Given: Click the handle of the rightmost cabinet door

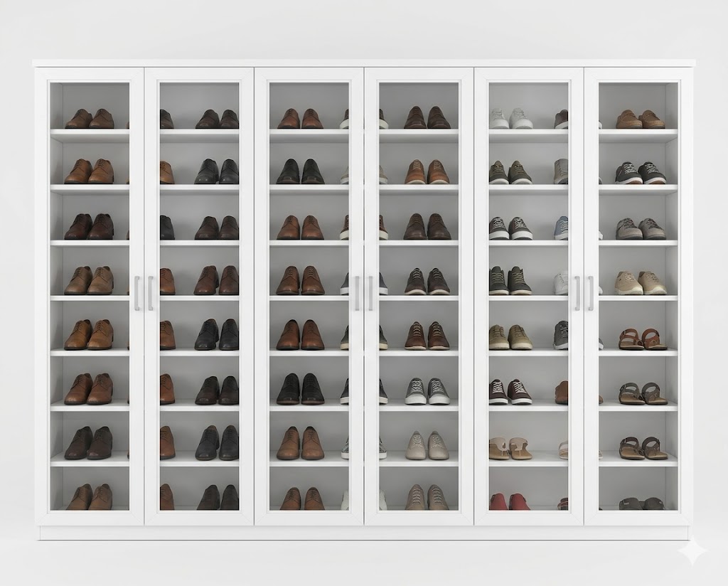Looking at the screenshot, I should (x=591, y=294).
